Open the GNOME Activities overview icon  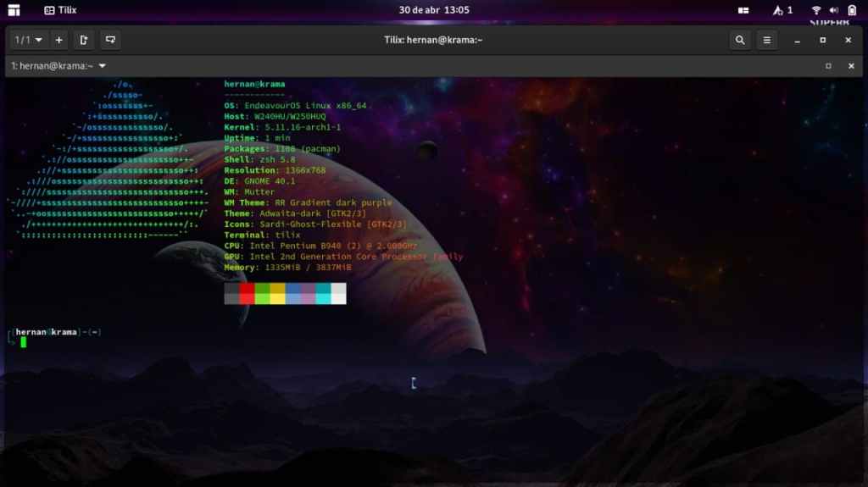tap(14, 10)
